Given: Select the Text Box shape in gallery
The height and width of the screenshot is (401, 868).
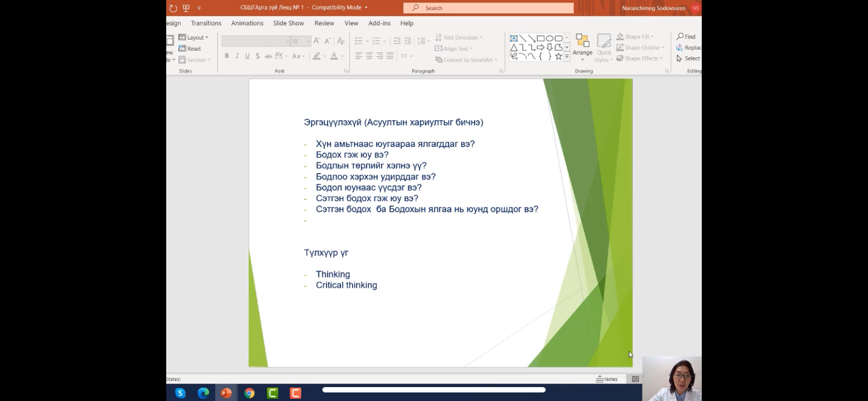Looking at the screenshot, I should click(x=514, y=38).
